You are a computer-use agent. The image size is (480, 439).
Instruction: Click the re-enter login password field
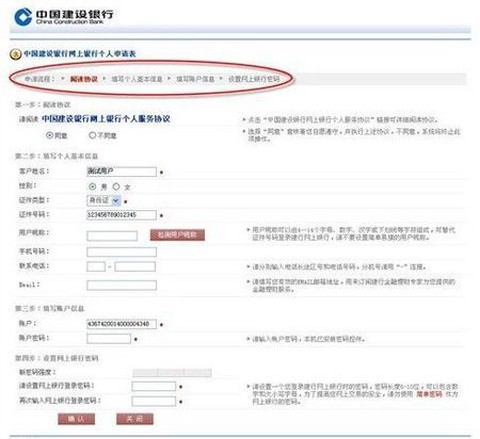click(x=154, y=401)
